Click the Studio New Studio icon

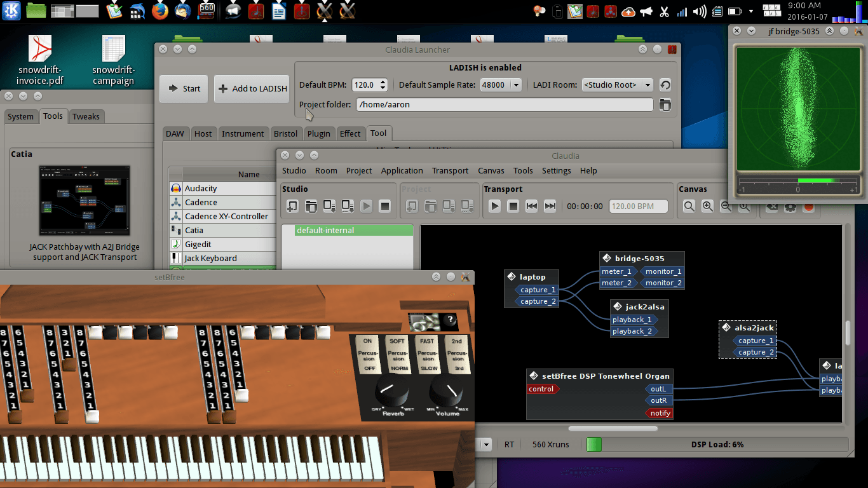point(292,206)
